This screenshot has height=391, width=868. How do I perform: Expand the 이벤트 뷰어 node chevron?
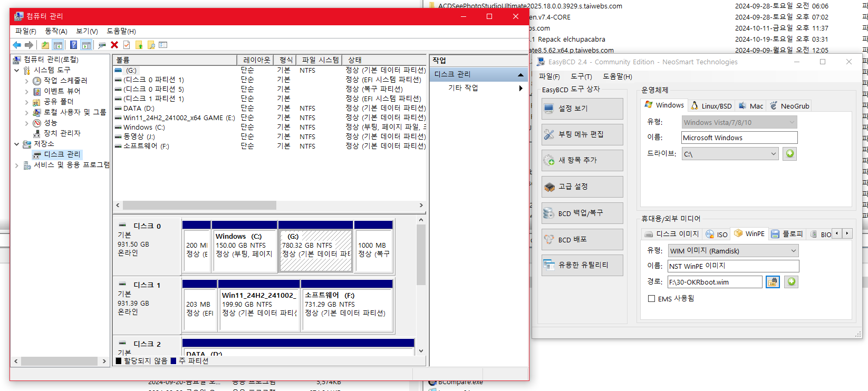pos(27,91)
